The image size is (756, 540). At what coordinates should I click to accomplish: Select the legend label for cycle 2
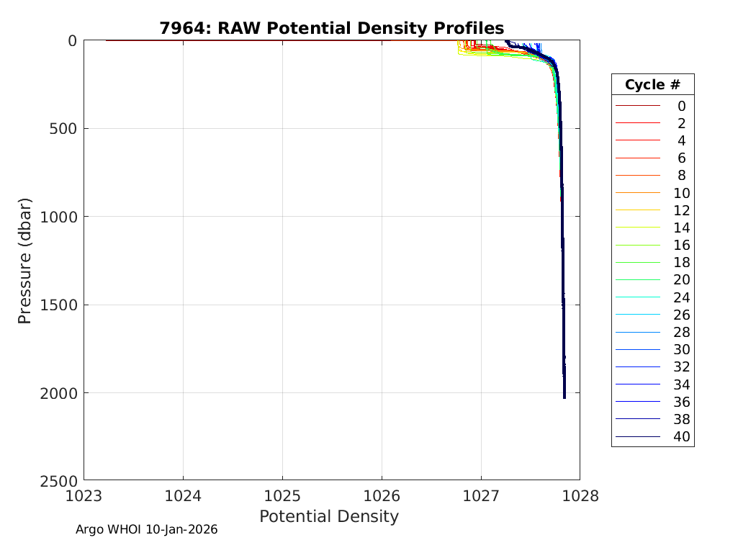[681, 123]
